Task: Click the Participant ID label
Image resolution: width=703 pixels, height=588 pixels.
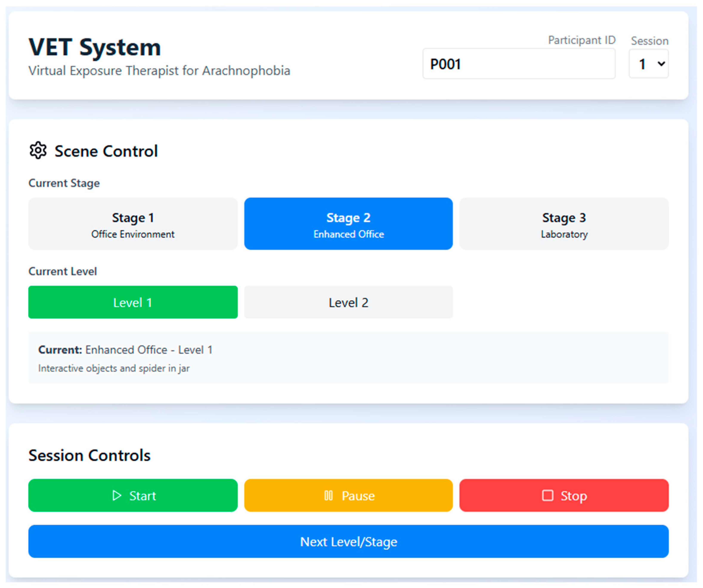Action: click(x=581, y=40)
